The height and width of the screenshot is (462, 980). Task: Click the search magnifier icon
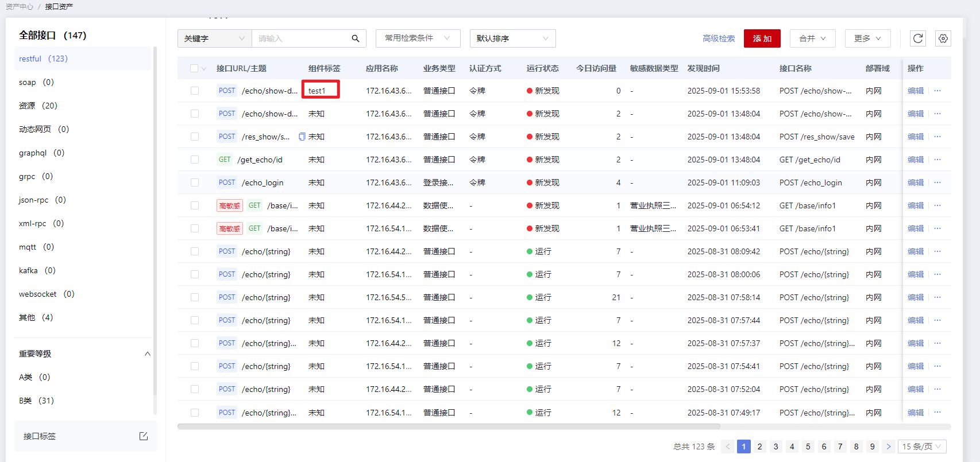[356, 38]
